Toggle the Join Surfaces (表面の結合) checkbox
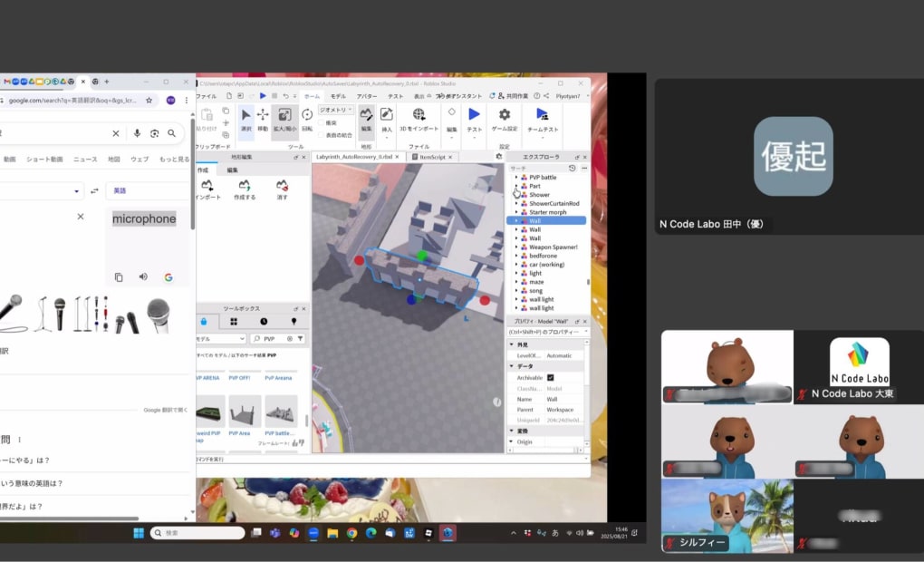 321,135
